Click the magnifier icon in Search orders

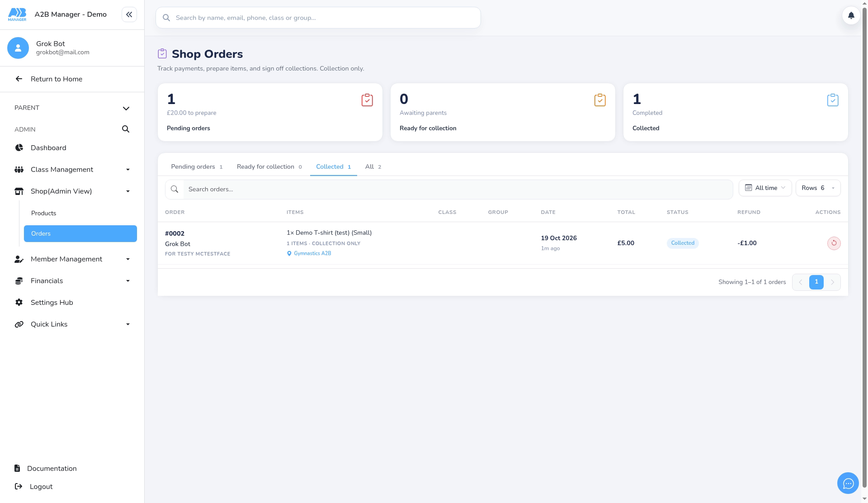175,189
